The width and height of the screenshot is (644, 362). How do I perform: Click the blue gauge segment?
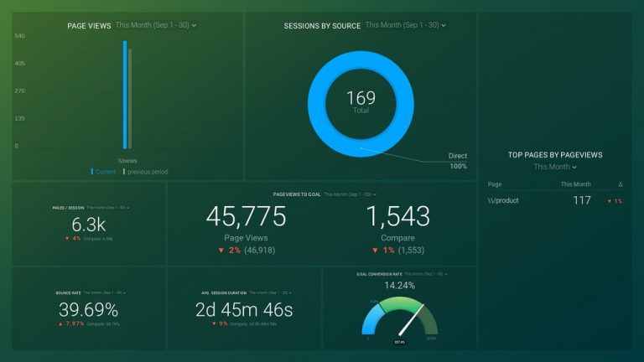(x=371, y=319)
